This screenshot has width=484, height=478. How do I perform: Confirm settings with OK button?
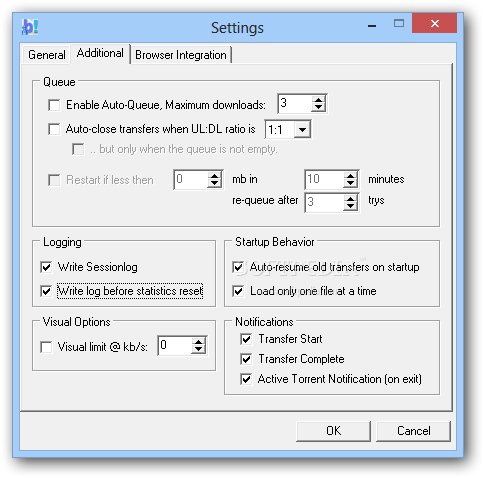pyautogui.click(x=333, y=431)
